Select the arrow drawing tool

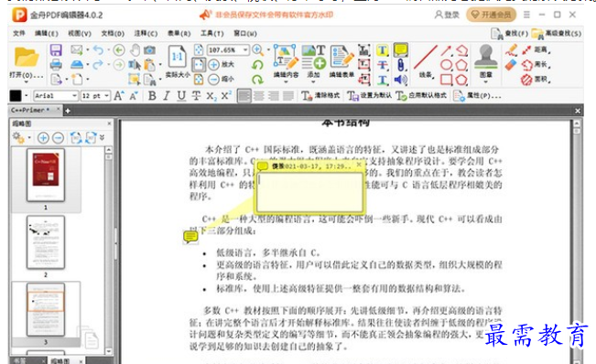[x=446, y=50]
